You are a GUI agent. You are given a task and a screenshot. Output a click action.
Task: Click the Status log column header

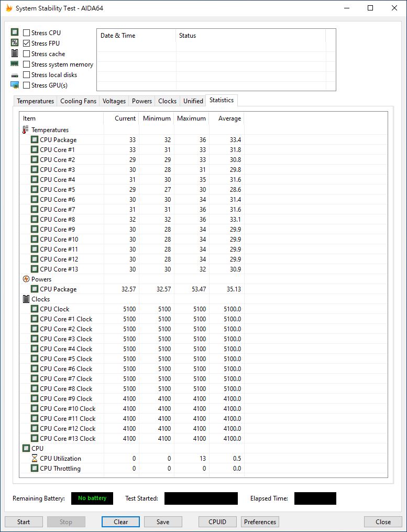coord(251,36)
